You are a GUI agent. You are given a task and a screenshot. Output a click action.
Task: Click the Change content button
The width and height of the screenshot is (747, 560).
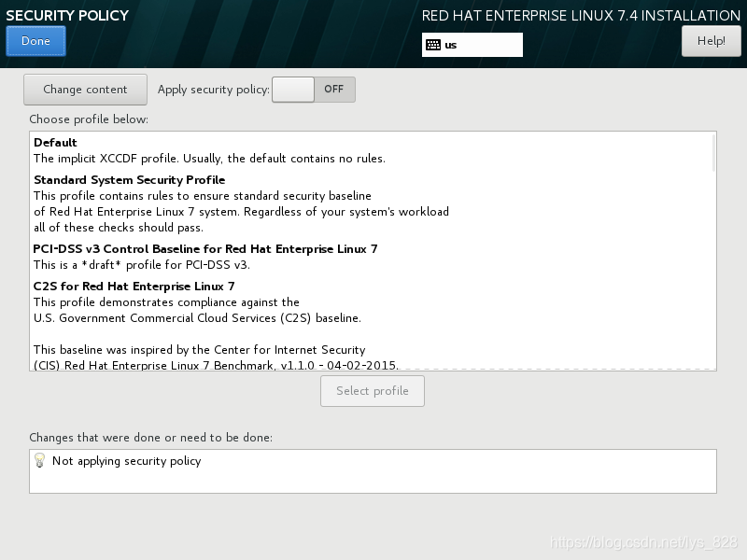click(85, 90)
